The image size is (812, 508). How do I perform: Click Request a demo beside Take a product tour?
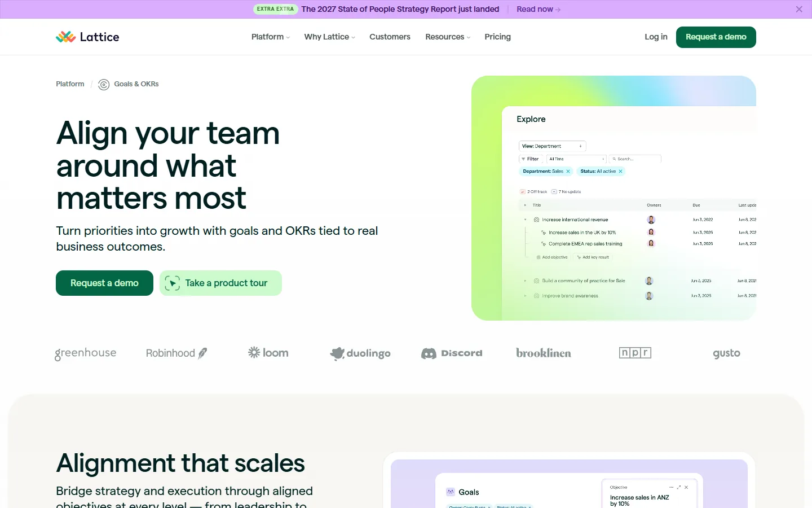coord(104,283)
